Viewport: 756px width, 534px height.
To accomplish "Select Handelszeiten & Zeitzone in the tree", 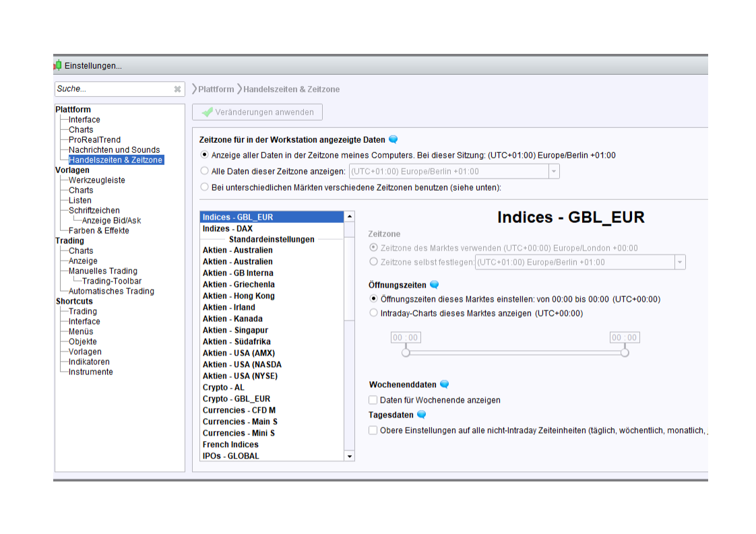I will click(116, 160).
